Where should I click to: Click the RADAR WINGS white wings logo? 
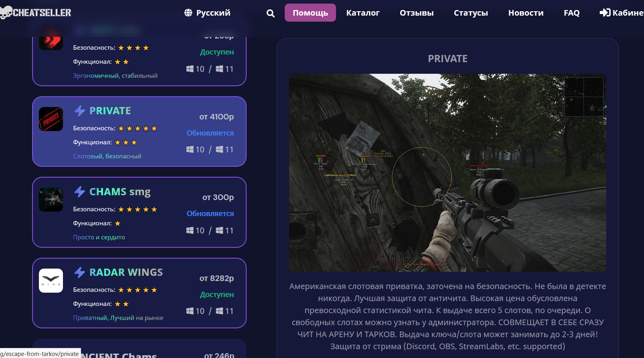[51, 281]
